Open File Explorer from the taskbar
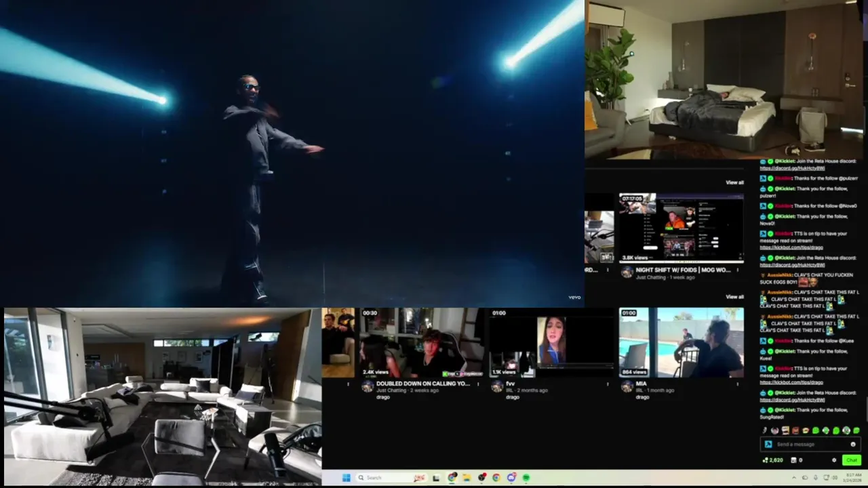This screenshot has height=488, width=868. click(467, 478)
